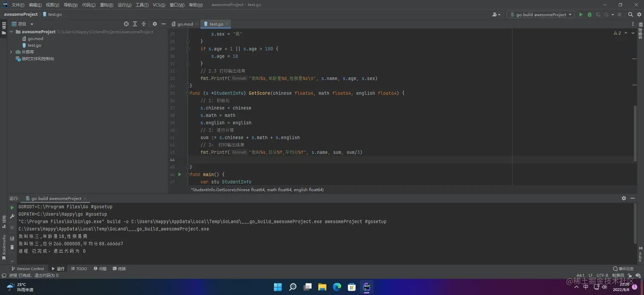Open the run with coverage dropdown arrow
Screen dimensions: 644x295
(612, 14)
